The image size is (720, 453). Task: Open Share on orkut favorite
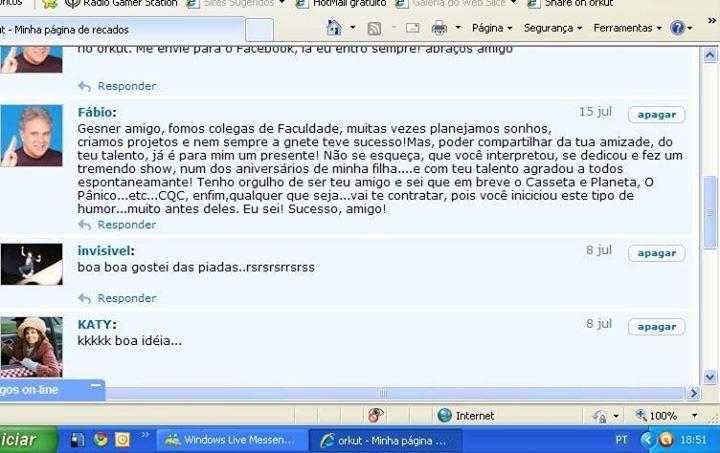[x=570, y=4]
